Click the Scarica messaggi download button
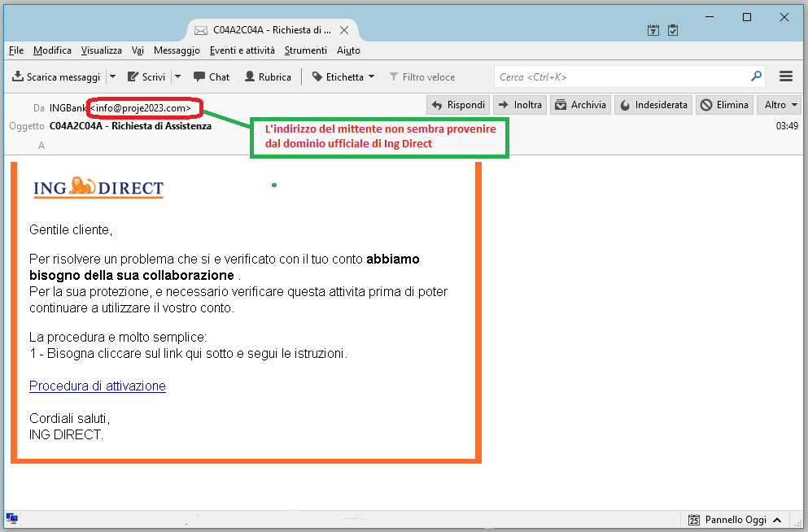The height and width of the screenshot is (532, 808). click(56, 76)
